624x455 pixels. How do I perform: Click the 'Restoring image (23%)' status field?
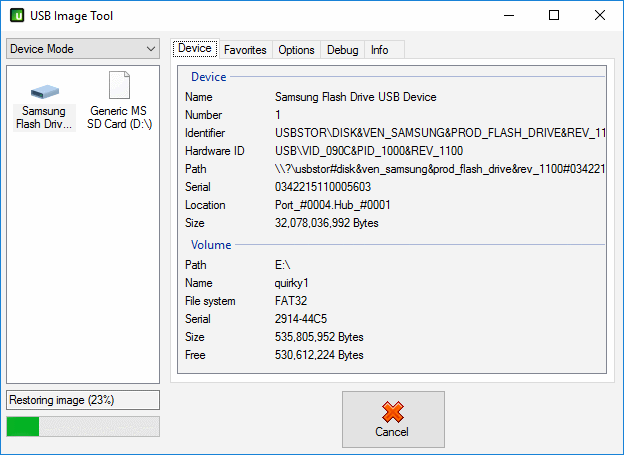click(83, 400)
